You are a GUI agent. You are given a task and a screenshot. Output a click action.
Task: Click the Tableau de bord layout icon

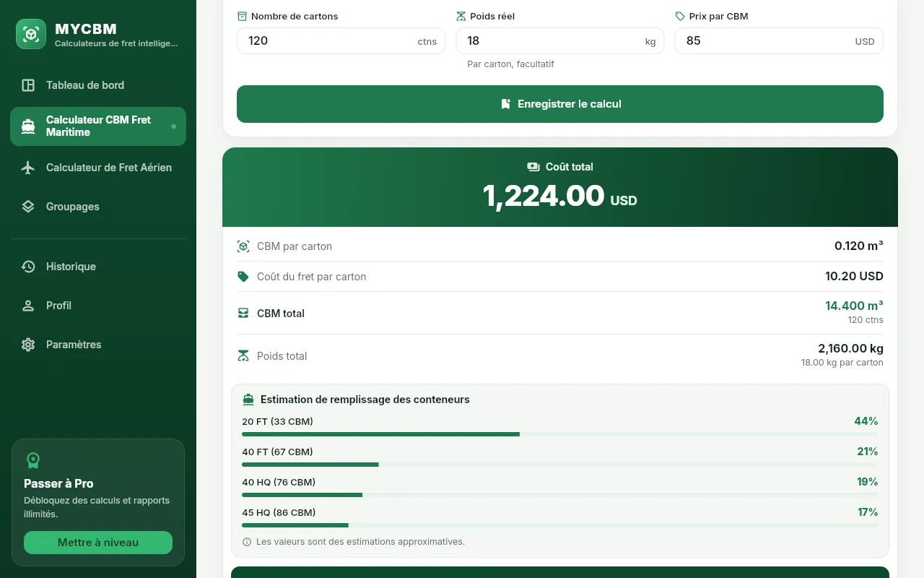[x=28, y=85]
